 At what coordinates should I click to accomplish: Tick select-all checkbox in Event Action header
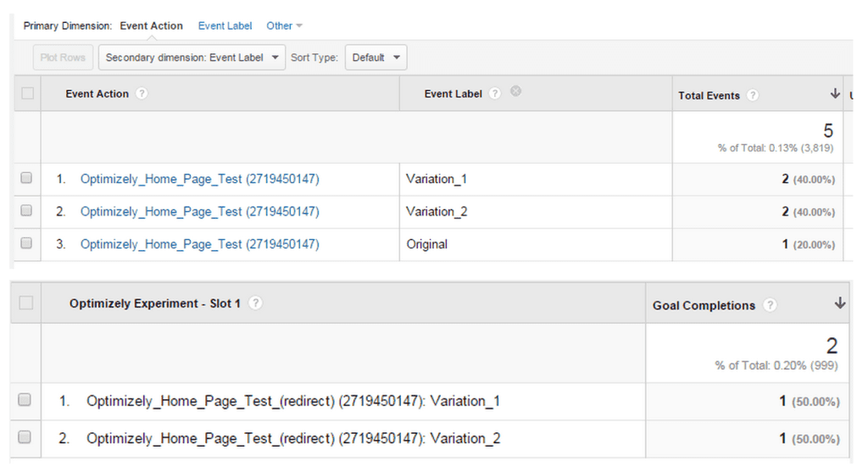click(27, 93)
